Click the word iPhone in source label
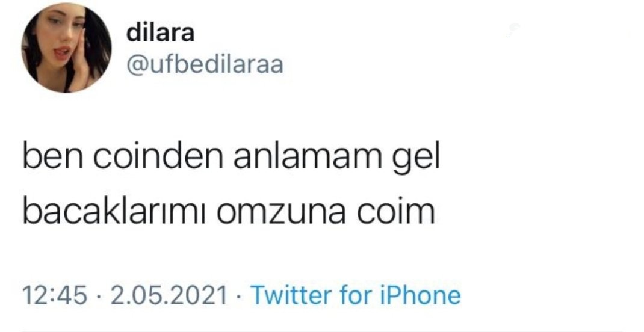 [x=420, y=295]
